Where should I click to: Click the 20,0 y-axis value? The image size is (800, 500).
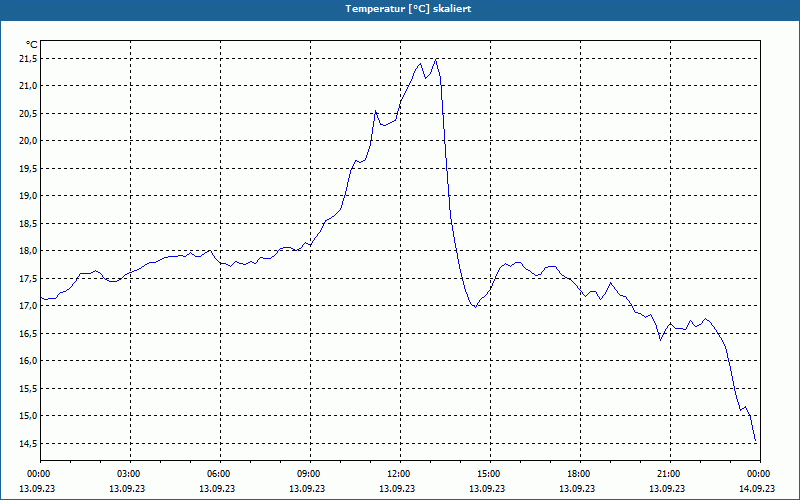tap(28, 141)
